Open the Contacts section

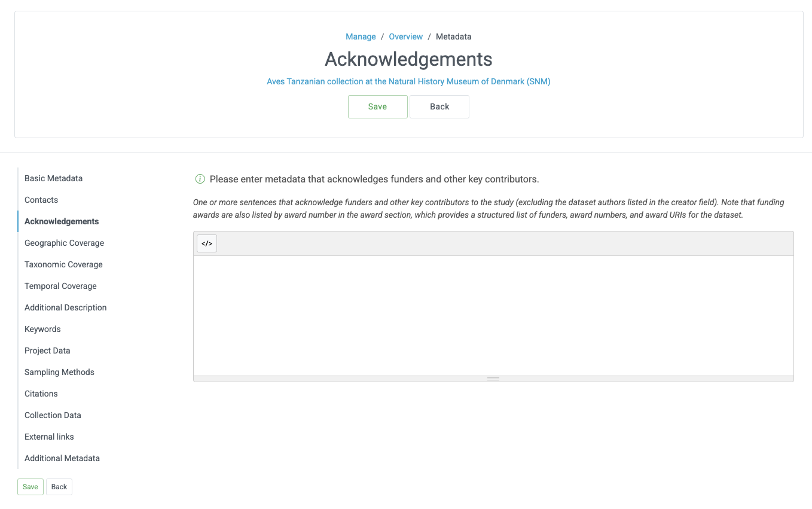pyautogui.click(x=41, y=200)
